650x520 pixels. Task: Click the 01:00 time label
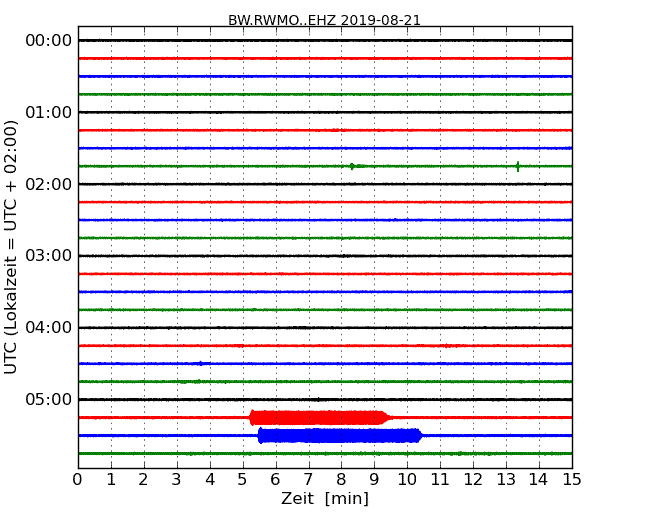pyautogui.click(x=49, y=112)
